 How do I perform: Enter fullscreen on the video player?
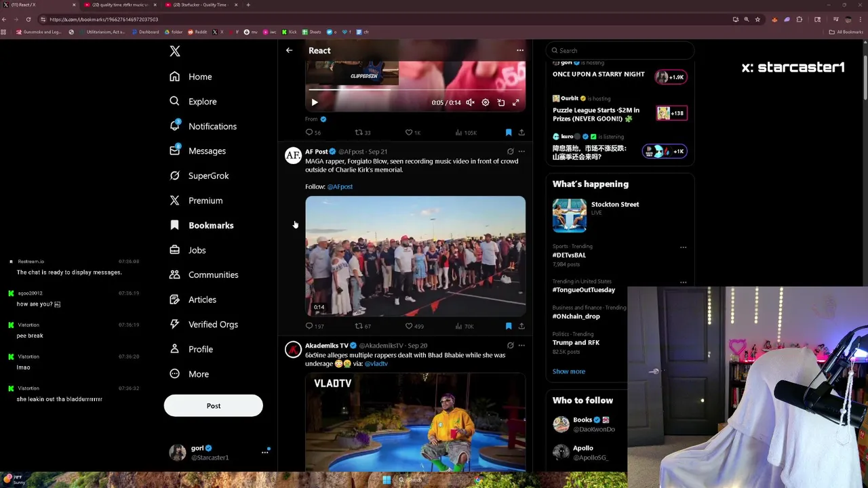tap(516, 102)
